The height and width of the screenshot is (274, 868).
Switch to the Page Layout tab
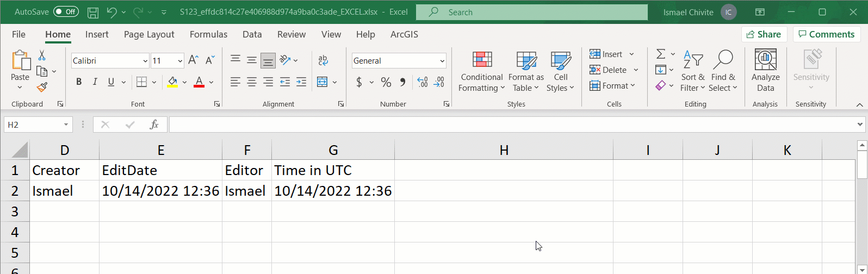(x=149, y=34)
